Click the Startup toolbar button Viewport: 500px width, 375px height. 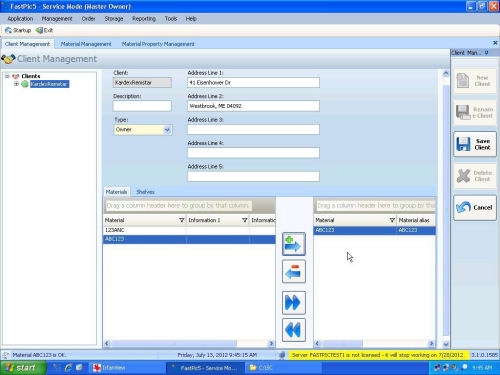tap(18, 30)
